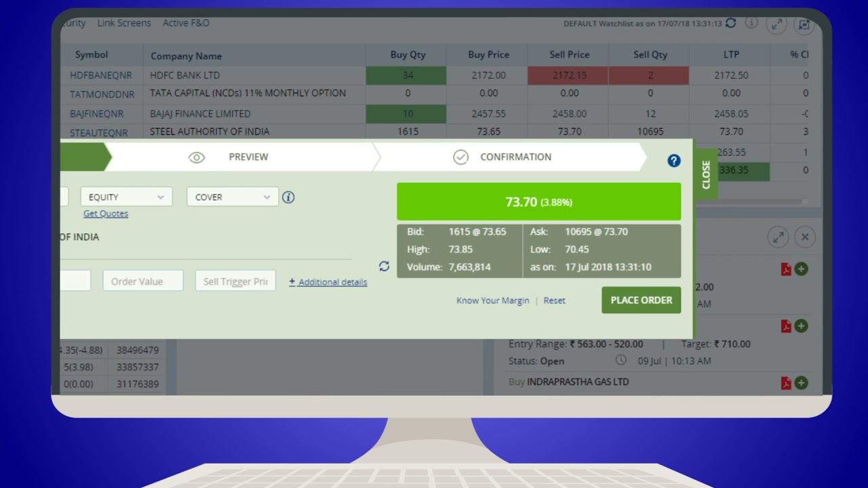This screenshot has width=868, height=488.
Task: Open Know Your Margin link
Action: [x=493, y=301]
